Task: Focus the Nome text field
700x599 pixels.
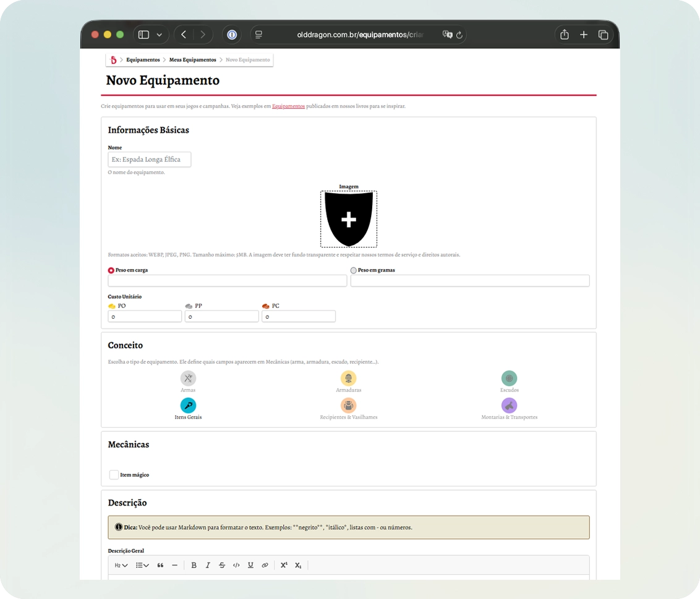Action: tap(150, 160)
